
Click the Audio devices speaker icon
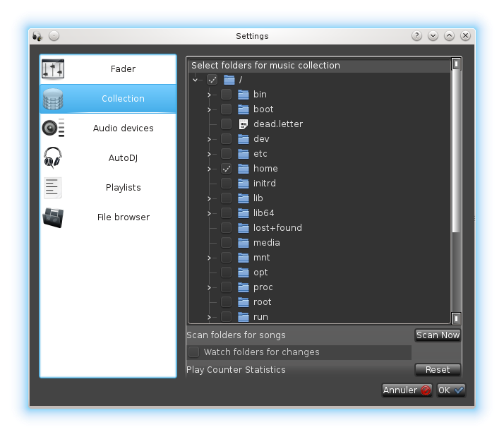coord(54,128)
